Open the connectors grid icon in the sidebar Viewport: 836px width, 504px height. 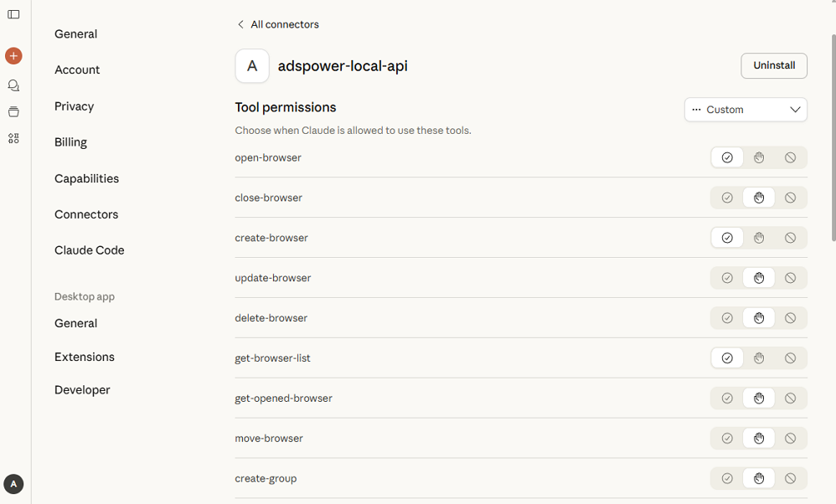[x=13, y=138]
